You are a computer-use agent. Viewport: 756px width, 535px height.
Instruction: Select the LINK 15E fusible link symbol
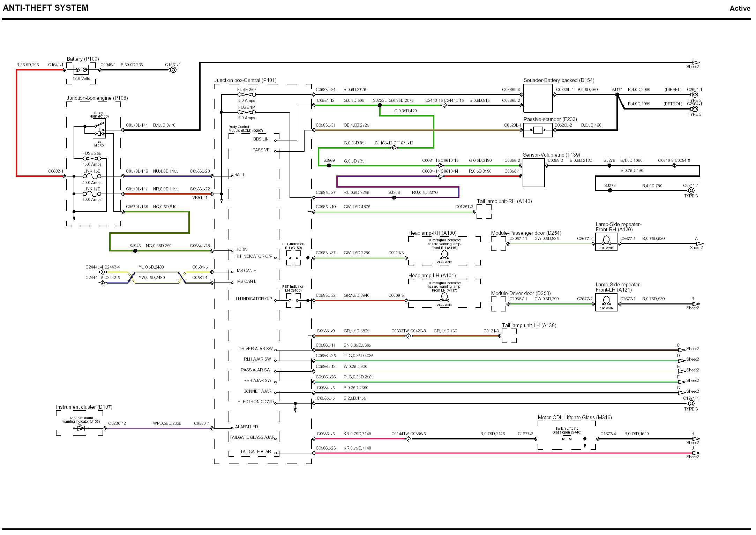pos(92,176)
